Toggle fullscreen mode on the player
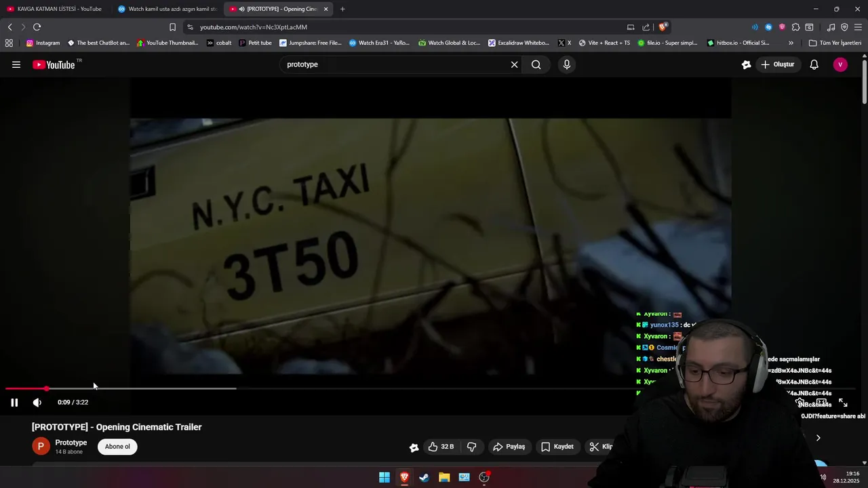Viewport: 868px width, 488px height. [843, 403]
